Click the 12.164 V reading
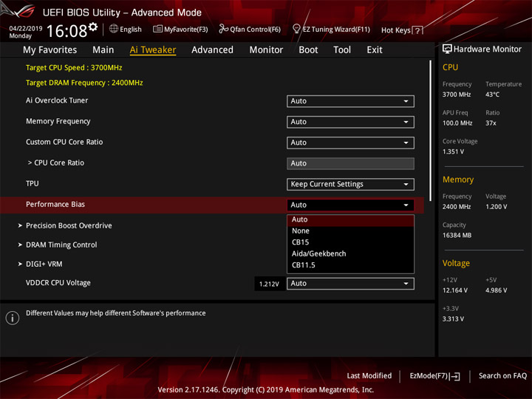Viewport: 532px width, 399px height. [454, 290]
